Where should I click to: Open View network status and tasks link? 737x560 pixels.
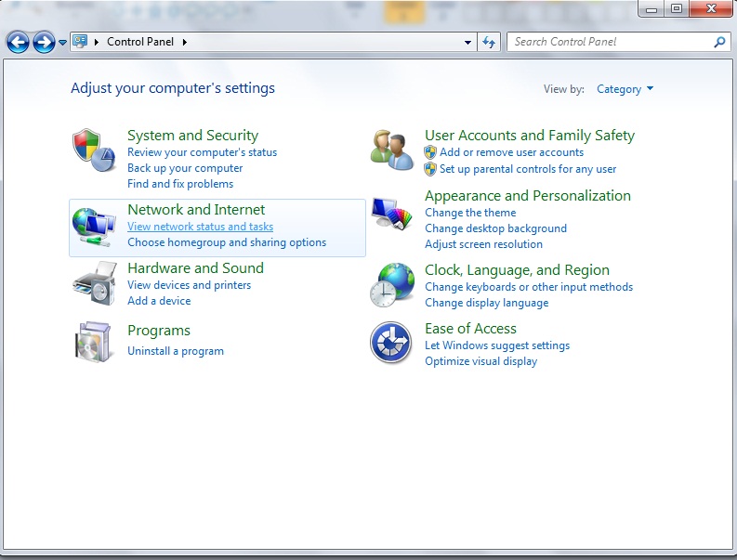[x=200, y=227]
